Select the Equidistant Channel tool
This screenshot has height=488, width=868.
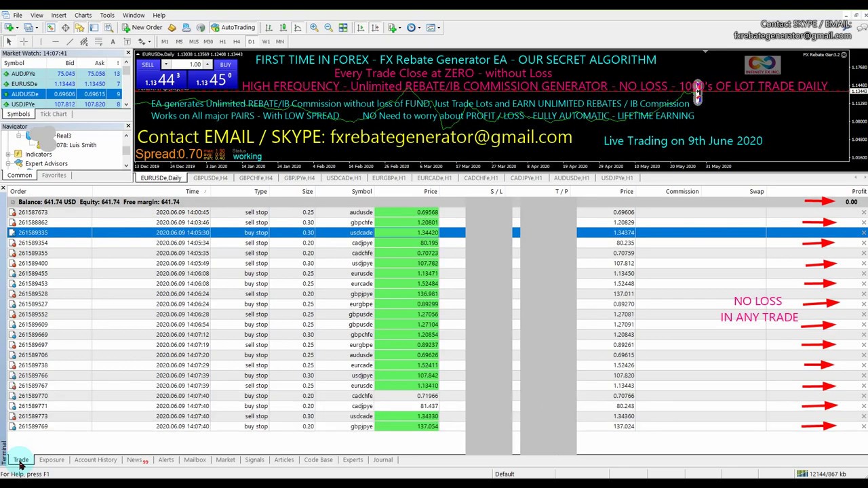coord(84,42)
